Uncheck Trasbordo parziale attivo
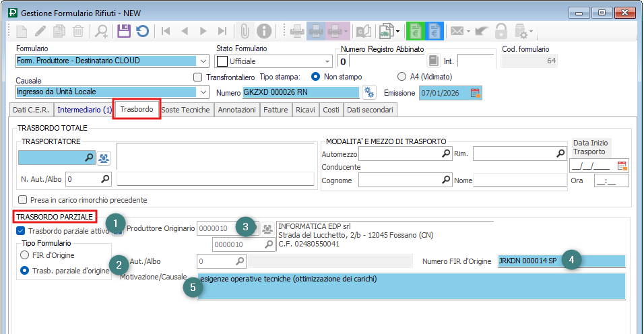 (20, 230)
